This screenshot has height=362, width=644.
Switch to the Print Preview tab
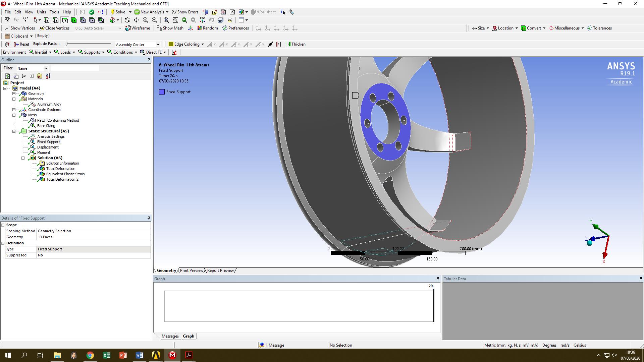pos(192,270)
